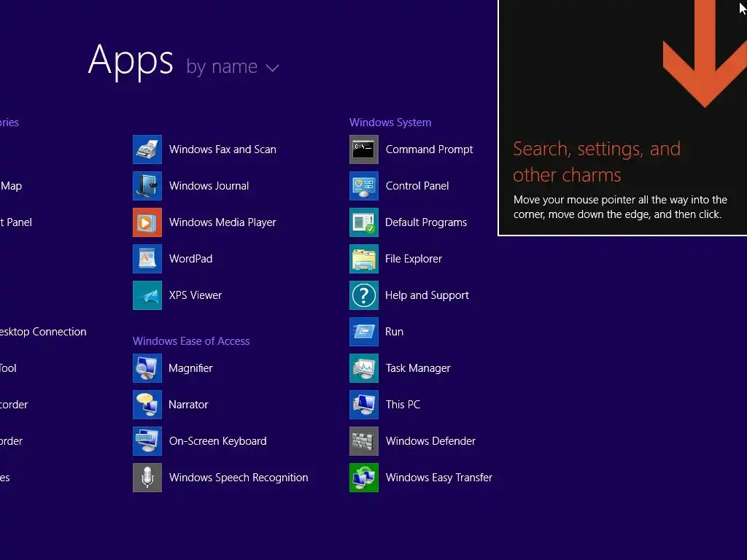Click the 'Command Prompt' text
The image size is (747, 560).
coord(429,149)
